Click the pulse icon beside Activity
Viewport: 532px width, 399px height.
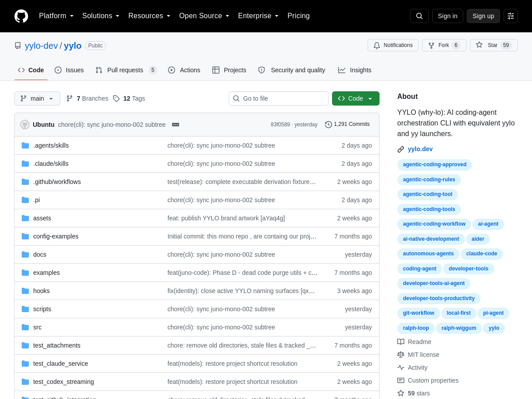click(401, 368)
